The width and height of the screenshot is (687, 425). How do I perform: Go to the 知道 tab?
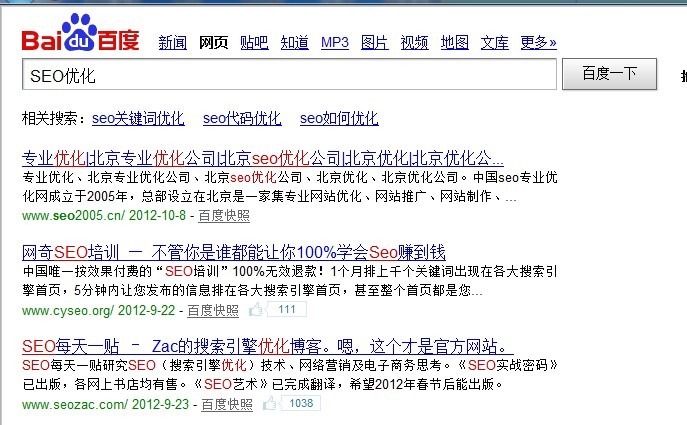294,42
